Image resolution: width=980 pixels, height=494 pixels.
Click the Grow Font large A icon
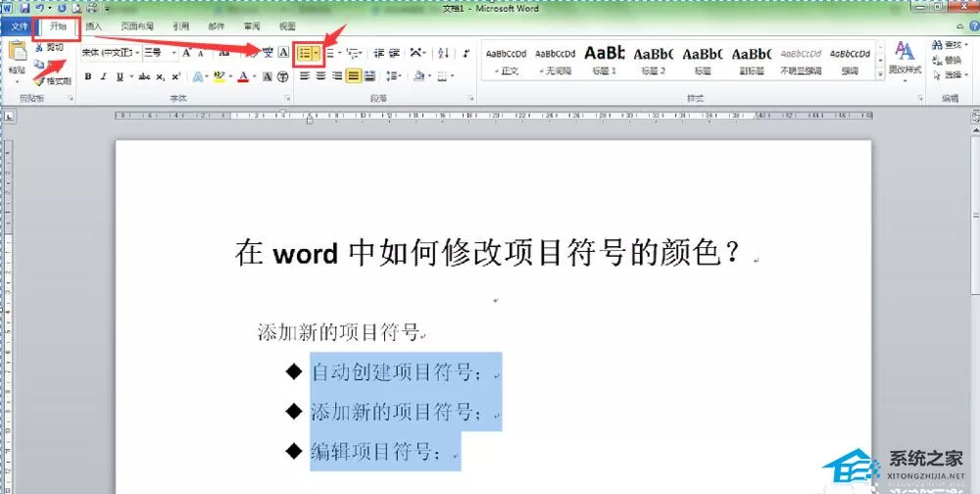coord(187,53)
